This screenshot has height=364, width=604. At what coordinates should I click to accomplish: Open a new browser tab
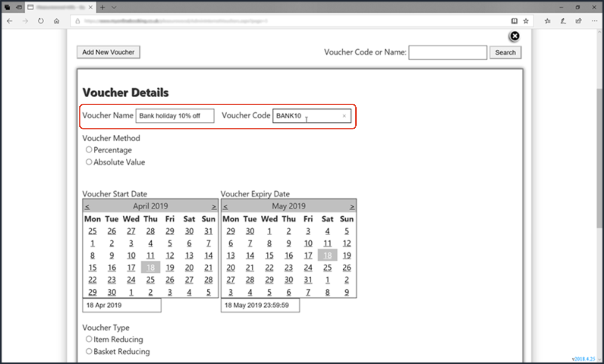coord(103,7)
